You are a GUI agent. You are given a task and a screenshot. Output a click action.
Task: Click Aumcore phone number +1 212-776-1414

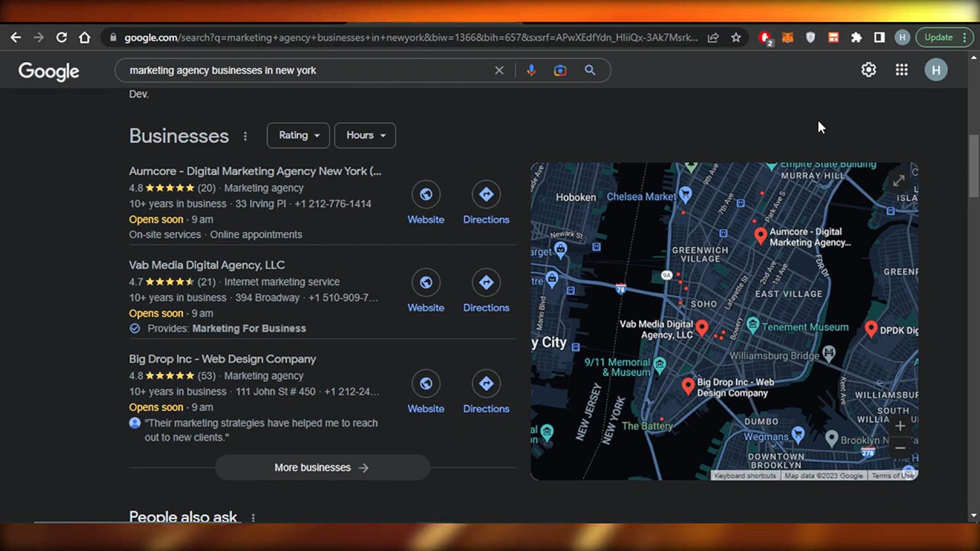coord(333,204)
